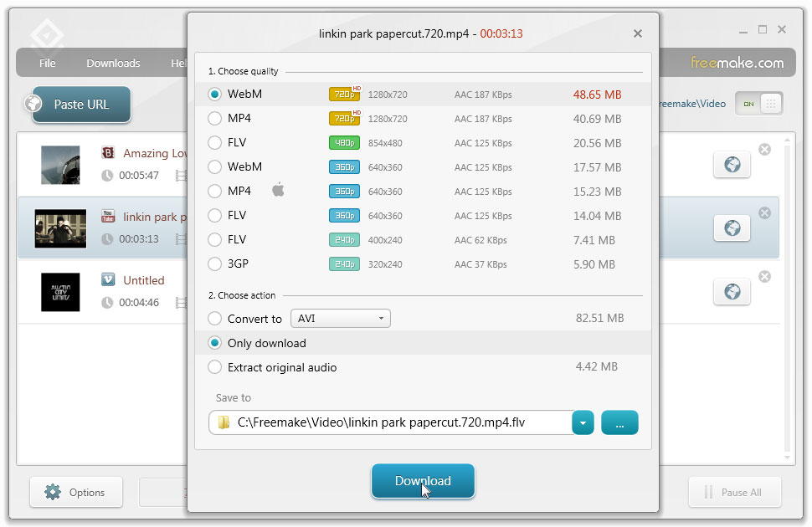Open linkin park video page via globe button
The width and height of the screenshot is (812, 527).
click(732, 228)
